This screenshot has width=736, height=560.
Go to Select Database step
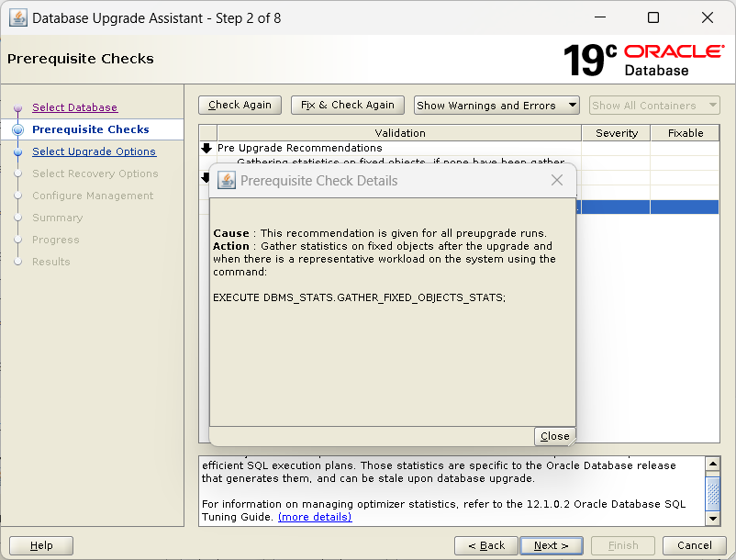(74, 107)
